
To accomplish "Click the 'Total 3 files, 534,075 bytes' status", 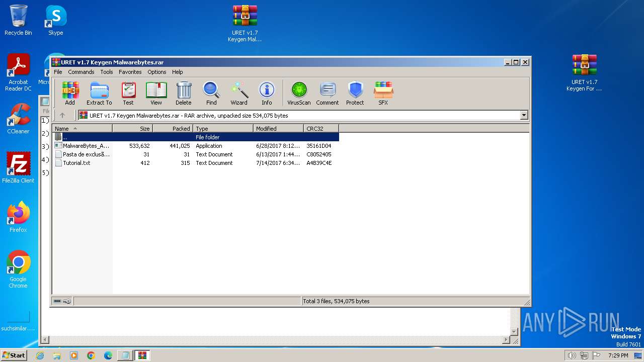I will [336, 301].
